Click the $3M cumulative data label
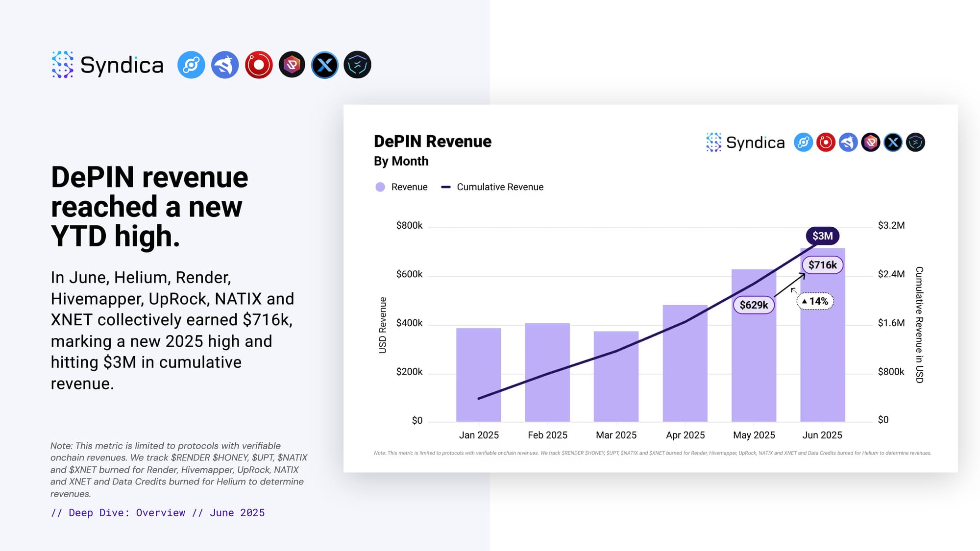 (x=822, y=236)
